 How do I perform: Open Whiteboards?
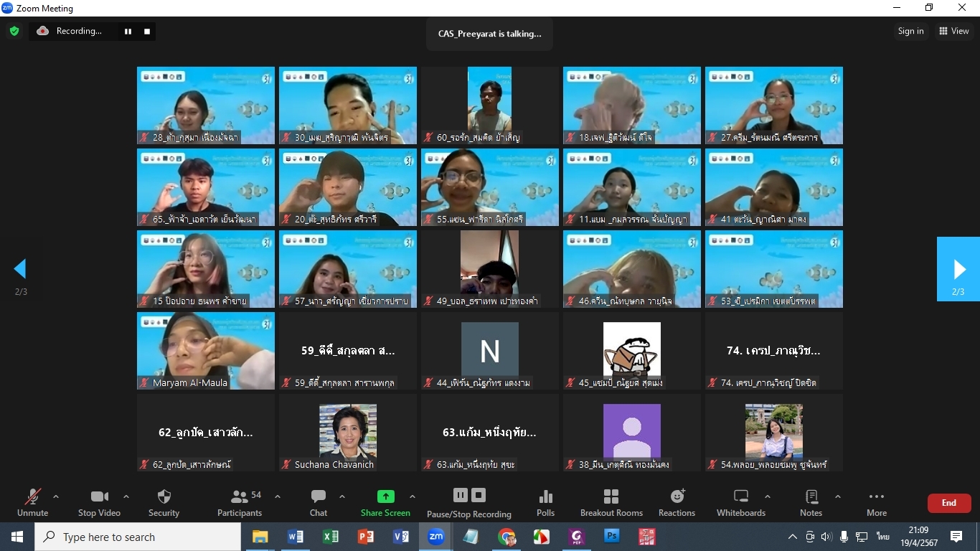(740, 503)
